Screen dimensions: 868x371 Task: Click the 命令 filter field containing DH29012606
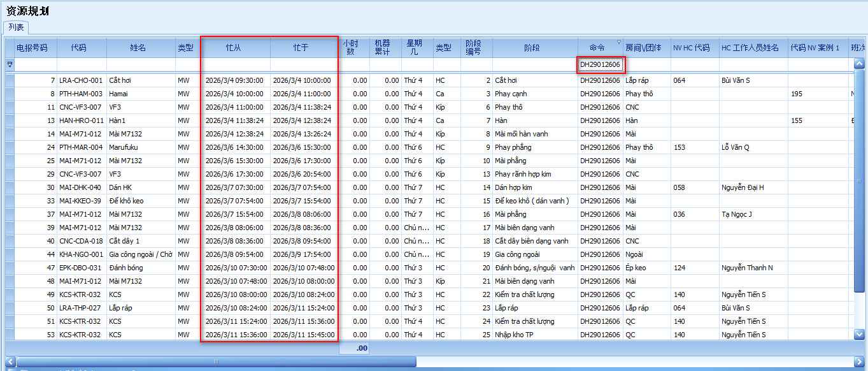click(600, 64)
